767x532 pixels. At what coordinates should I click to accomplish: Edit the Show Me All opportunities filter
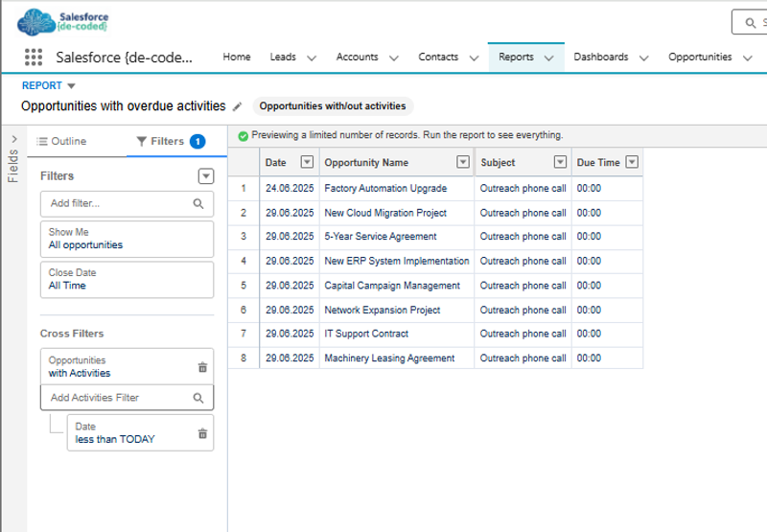click(128, 239)
